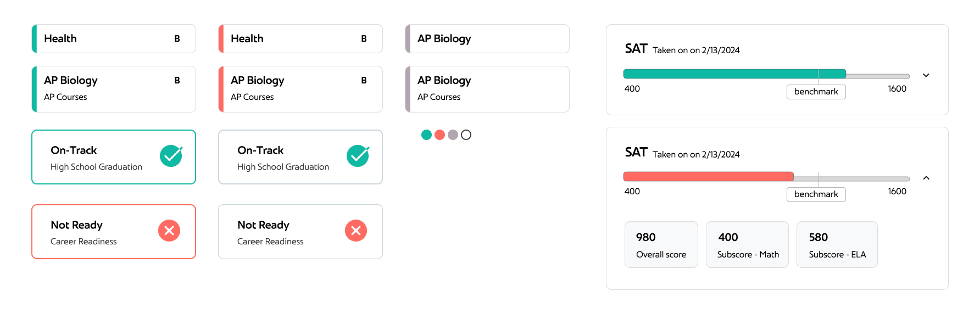Click the green checkmark on gray-bordered On-Track card

(x=358, y=156)
